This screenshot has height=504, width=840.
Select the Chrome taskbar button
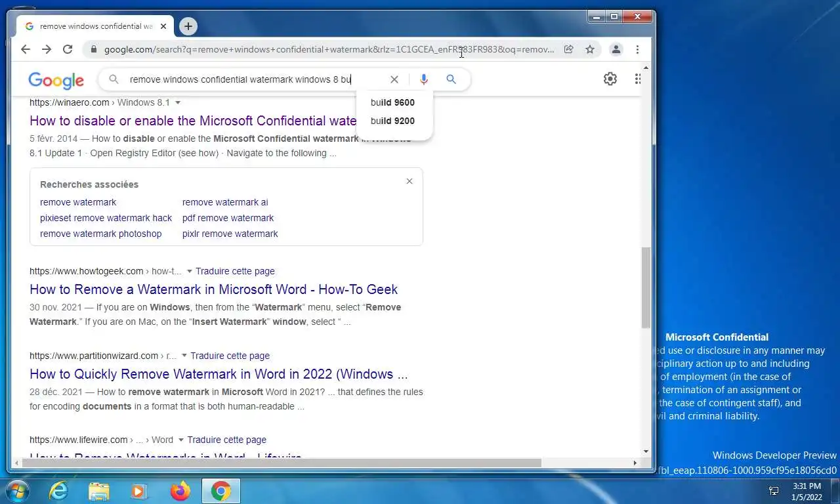tap(221, 491)
